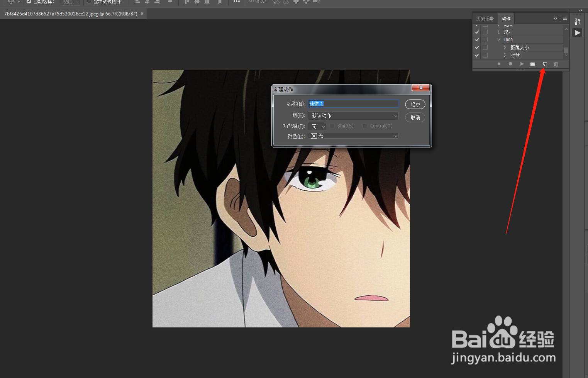Toggle the Control(O) checkbox in dialog
Image resolution: width=588 pixels, height=378 pixels.
(x=365, y=126)
